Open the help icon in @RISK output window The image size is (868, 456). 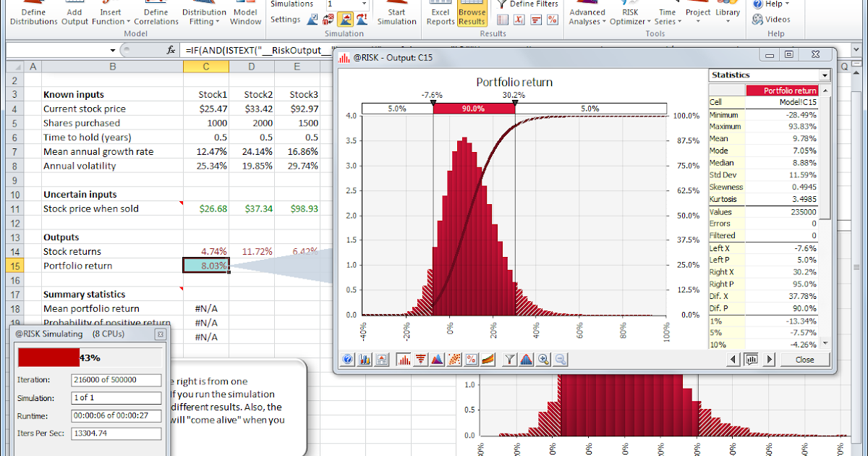pyautogui.click(x=348, y=359)
